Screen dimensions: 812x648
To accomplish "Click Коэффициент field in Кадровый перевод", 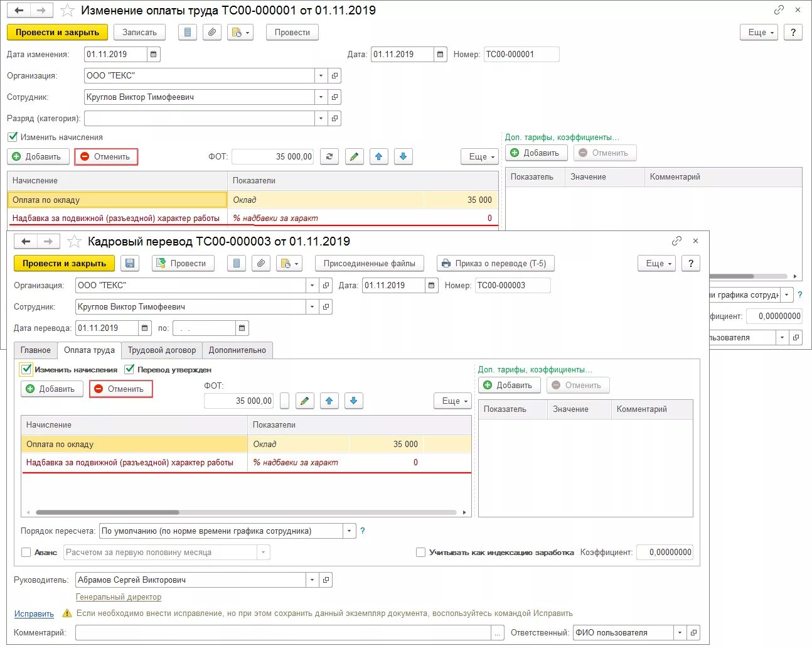I will [x=665, y=553].
